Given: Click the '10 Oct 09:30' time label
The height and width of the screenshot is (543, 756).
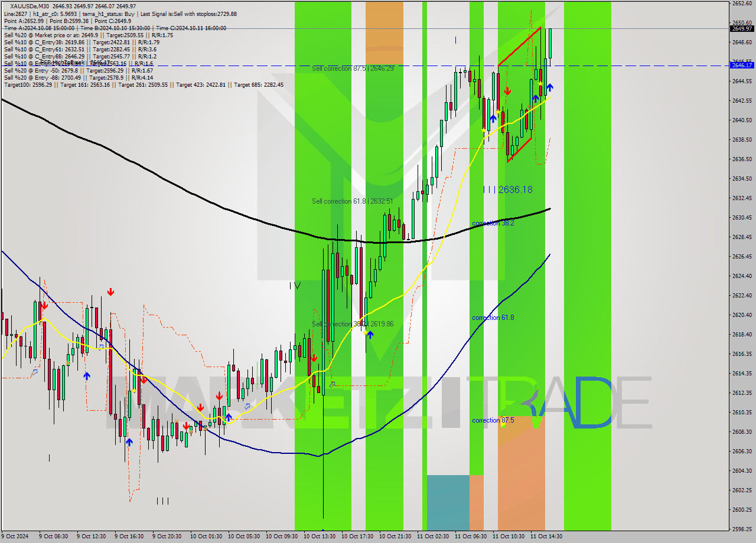Looking at the screenshot, I should (281, 537).
